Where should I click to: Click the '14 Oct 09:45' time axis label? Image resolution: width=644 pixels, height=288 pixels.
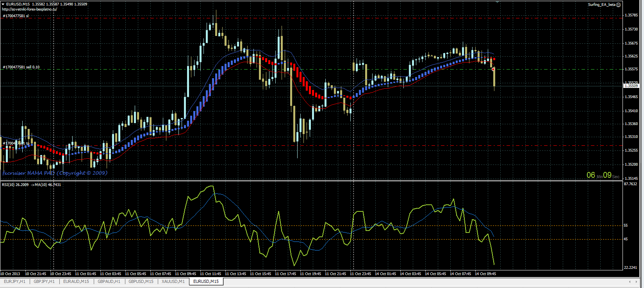485,274
